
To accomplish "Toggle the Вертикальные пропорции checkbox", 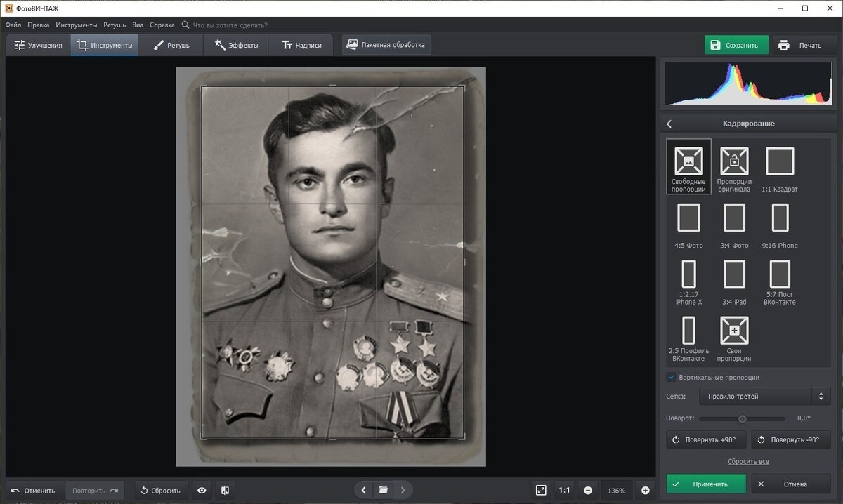I will 671,377.
